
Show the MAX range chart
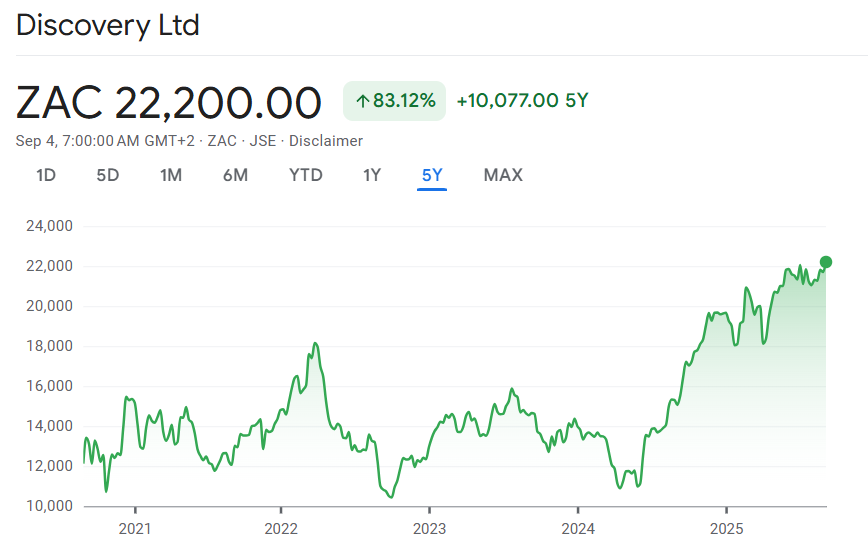pyautogui.click(x=503, y=176)
